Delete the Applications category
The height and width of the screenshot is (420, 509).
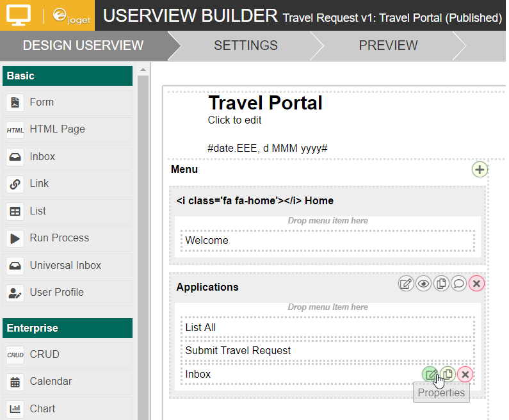[x=476, y=284]
